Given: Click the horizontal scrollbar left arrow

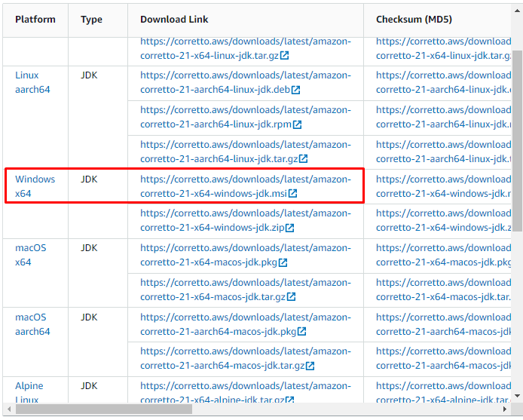Looking at the screenshot, I should click(9, 409).
